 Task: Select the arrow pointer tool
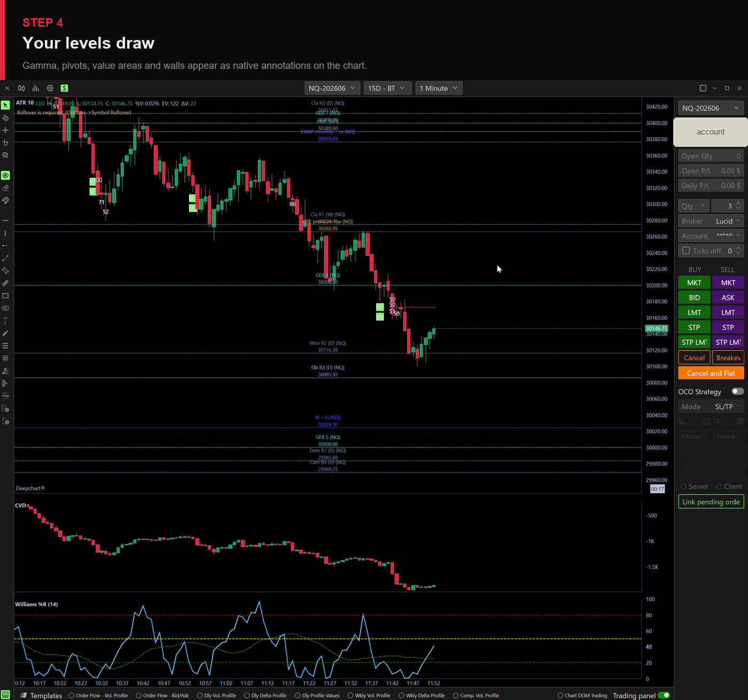click(5, 105)
